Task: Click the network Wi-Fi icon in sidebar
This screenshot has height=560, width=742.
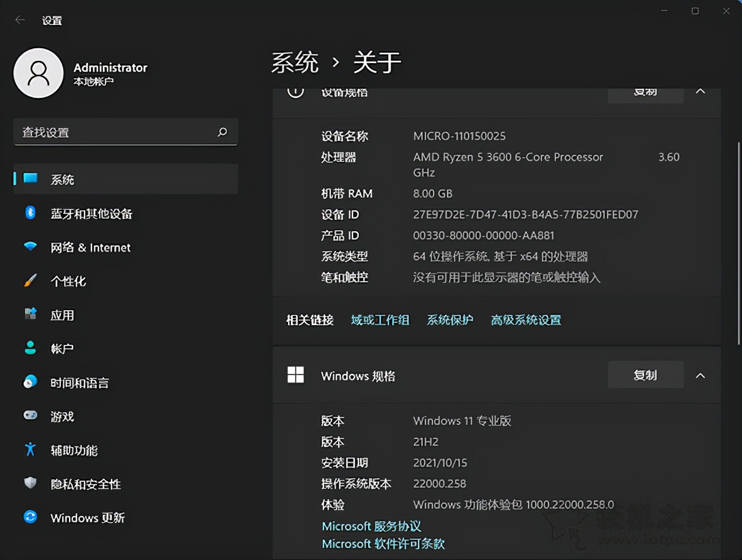Action: point(30,247)
